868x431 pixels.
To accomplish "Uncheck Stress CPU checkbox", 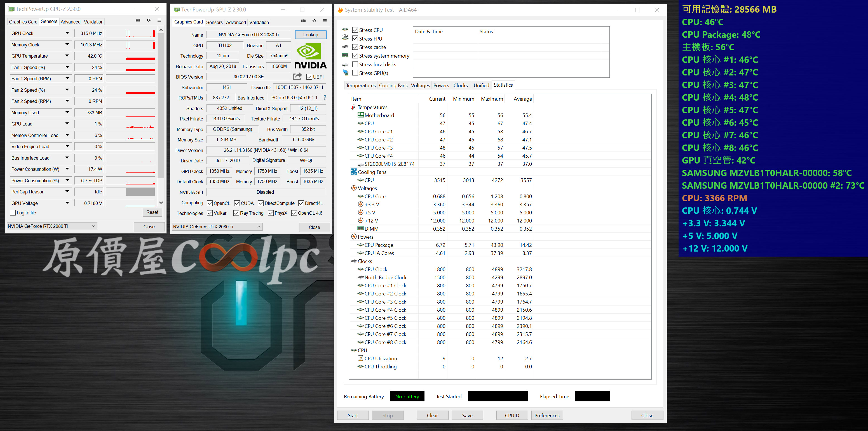I will coord(355,30).
